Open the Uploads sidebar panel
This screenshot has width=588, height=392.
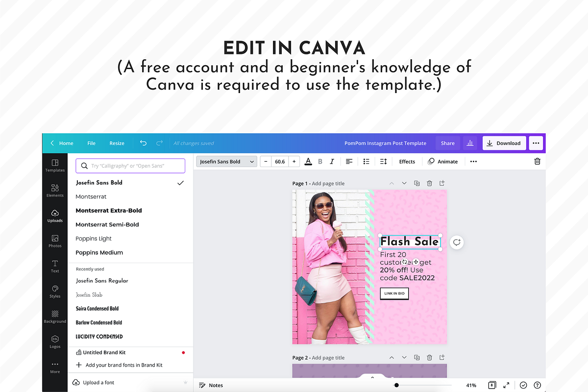[55, 216]
